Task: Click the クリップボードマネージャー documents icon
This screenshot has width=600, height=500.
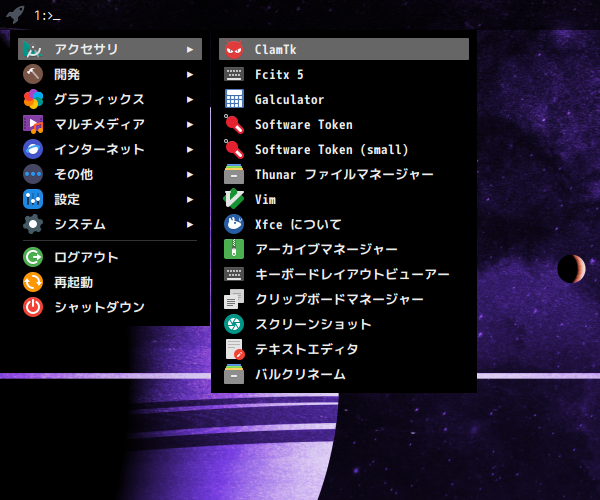Action: (234, 299)
